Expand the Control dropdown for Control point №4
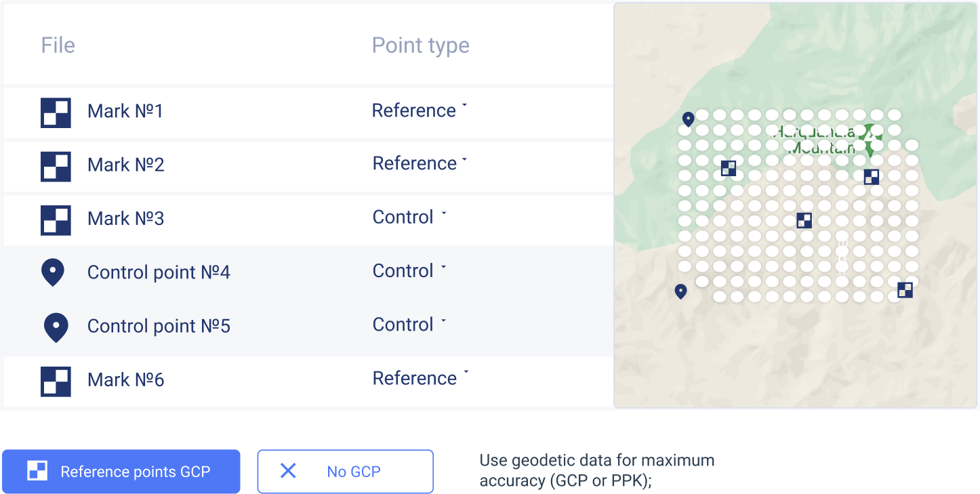 coord(409,270)
